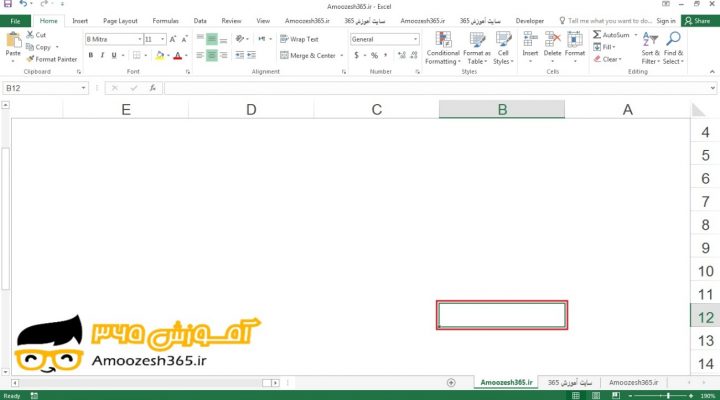Switch to the Insert tab
The height and width of the screenshot is (400, 720).
click(x=80, y=21)
